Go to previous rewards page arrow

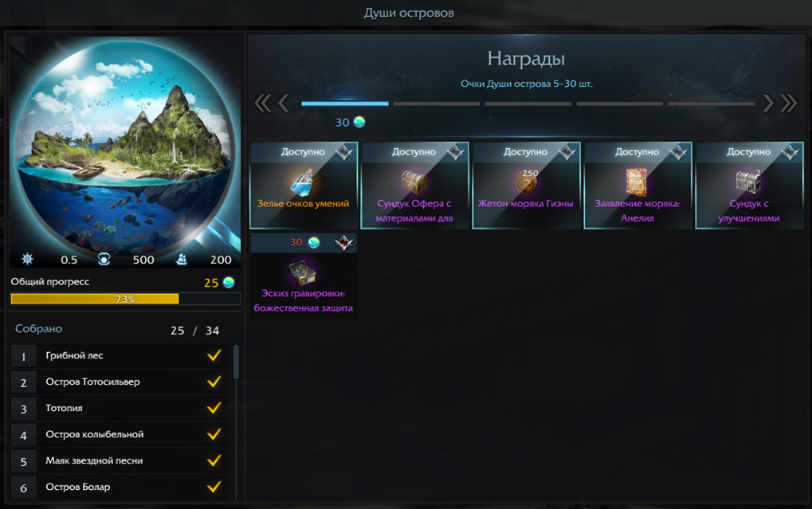pyautogui.click(x=283, y=103)
